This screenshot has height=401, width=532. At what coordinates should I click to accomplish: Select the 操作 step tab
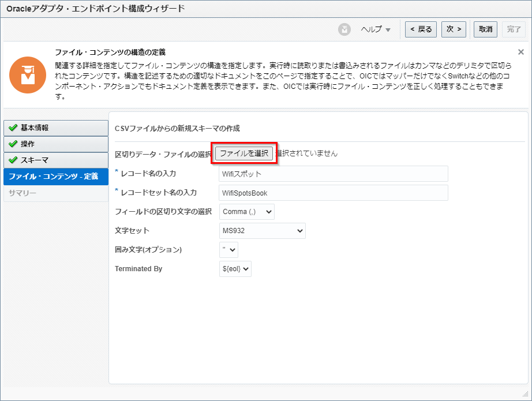point(56,144)
